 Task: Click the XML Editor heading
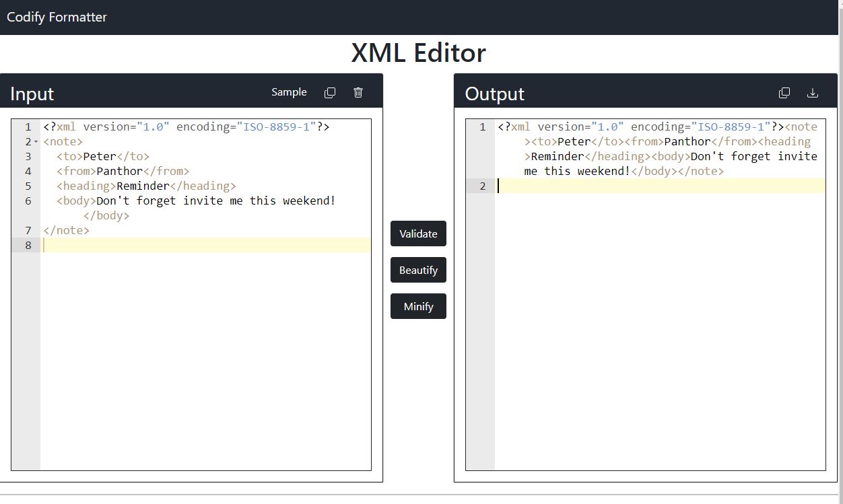418,52
